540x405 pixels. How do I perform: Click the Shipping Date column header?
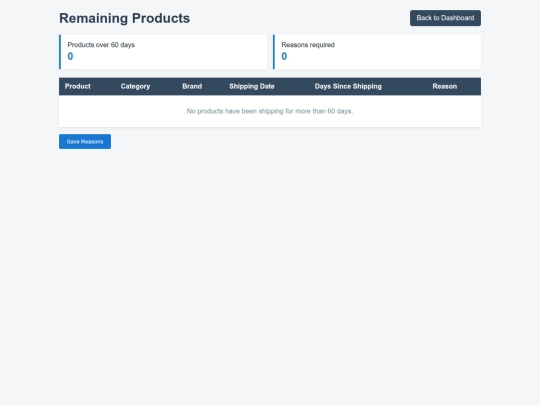(x=252, y=86)
